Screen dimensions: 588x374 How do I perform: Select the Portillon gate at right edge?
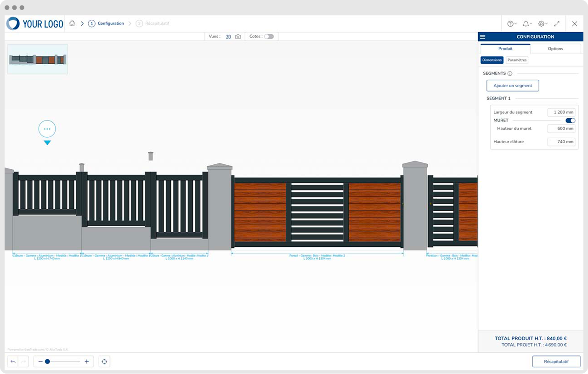pos(452,211)
